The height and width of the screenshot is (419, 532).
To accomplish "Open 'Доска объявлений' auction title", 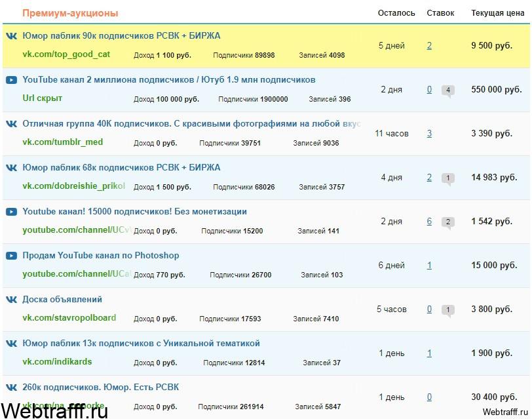I will pos(62,299).
